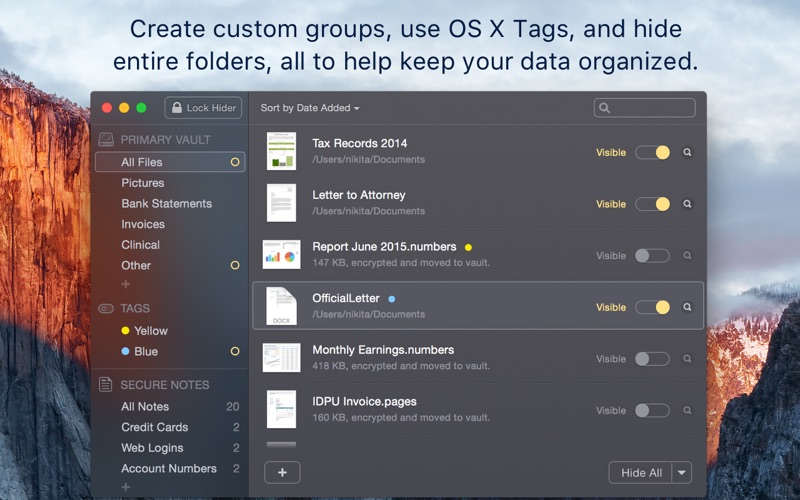Click the plus icon below the Other group
Viewport: 800px width, 500px height.
(126, 284)
